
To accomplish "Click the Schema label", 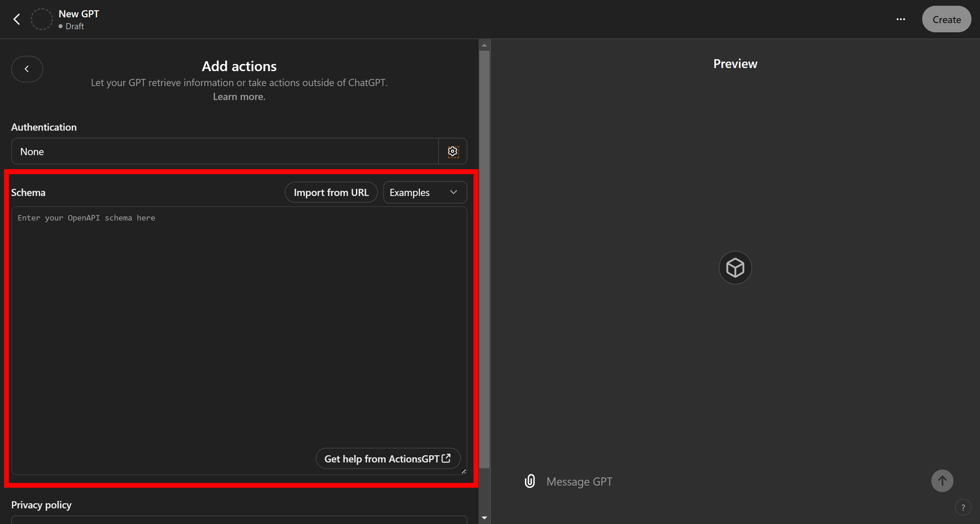I will 28,193.
